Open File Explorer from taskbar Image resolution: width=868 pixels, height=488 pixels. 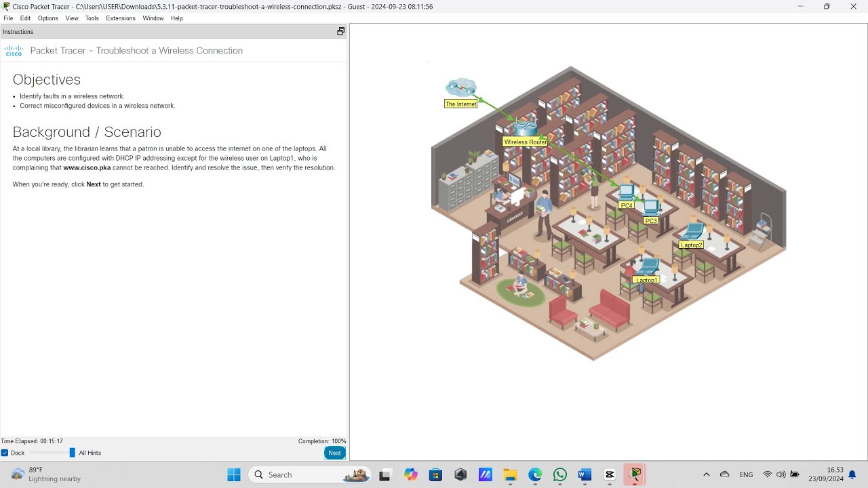coord(510,474)
